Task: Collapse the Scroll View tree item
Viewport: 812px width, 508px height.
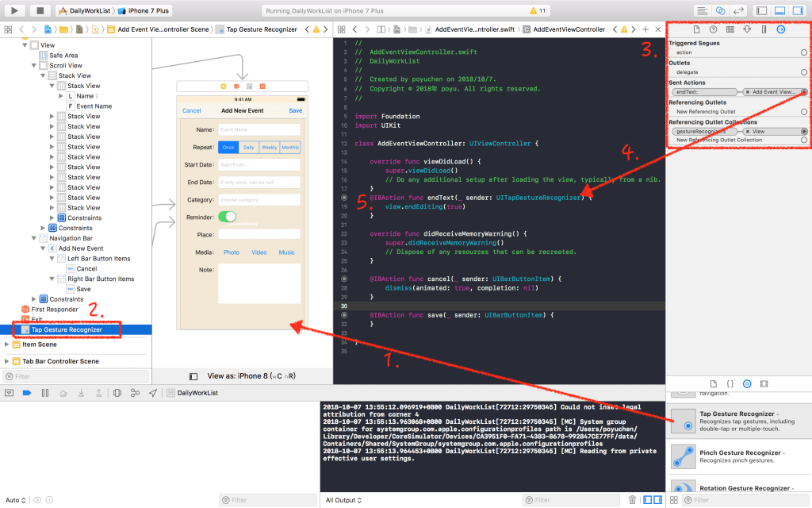Action: (x=33, y=65)
